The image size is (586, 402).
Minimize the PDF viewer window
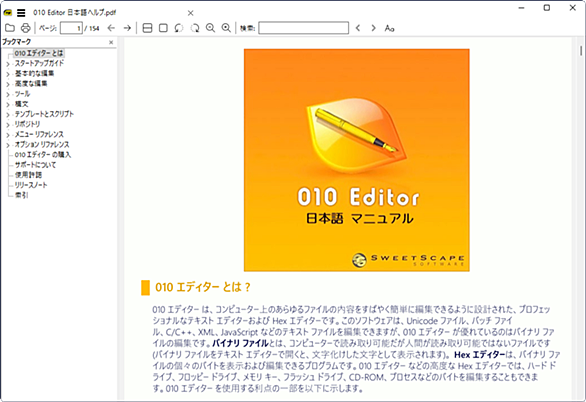pyautogui.click(x=522, y=8)
